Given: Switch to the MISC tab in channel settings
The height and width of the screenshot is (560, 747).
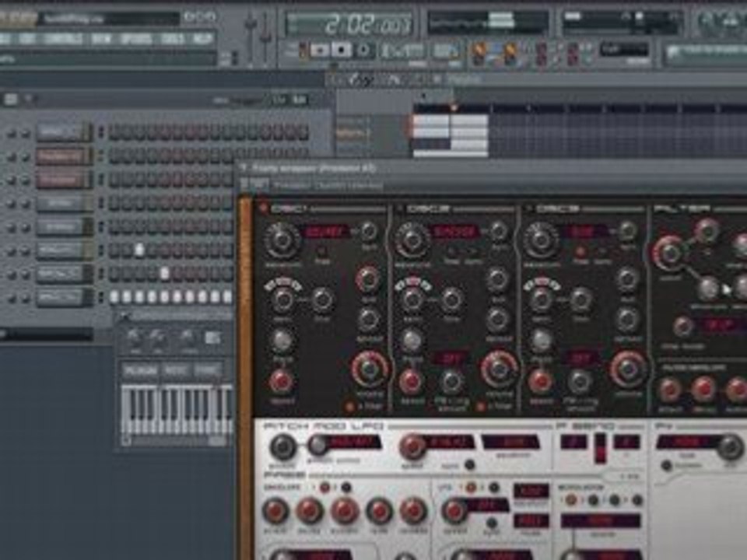Looking at the screenshot, I should [x=176, y=370].
